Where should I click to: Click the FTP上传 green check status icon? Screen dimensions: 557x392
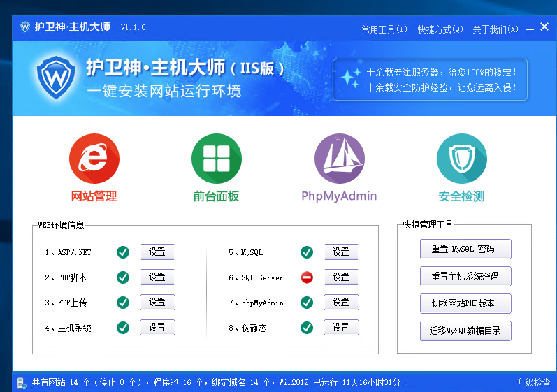click(x=123, y=303)
